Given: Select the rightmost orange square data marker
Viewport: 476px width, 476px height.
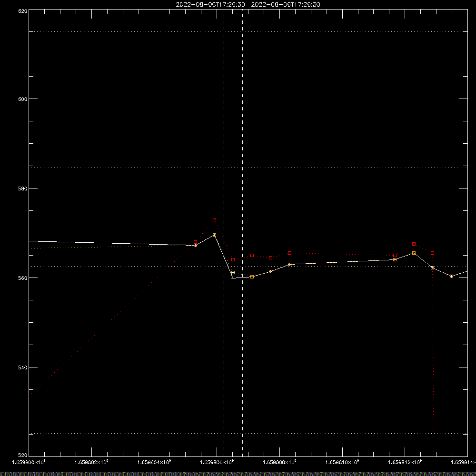Looking at the screenshot, I should pos(451,277).
